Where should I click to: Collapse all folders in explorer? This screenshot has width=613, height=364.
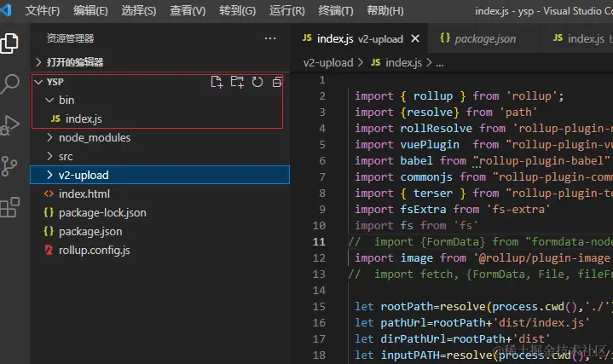click(277, 82)
